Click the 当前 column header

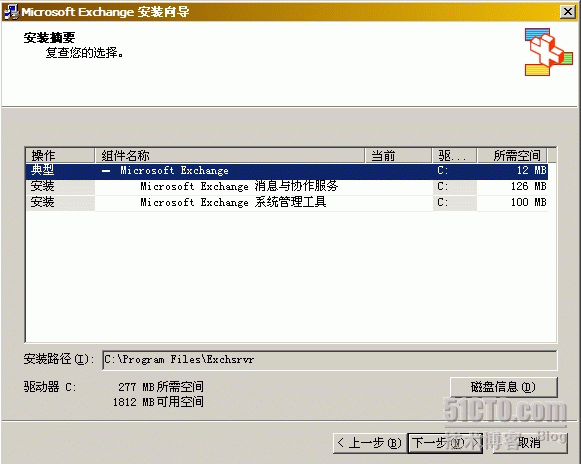[x=398, y=155]
